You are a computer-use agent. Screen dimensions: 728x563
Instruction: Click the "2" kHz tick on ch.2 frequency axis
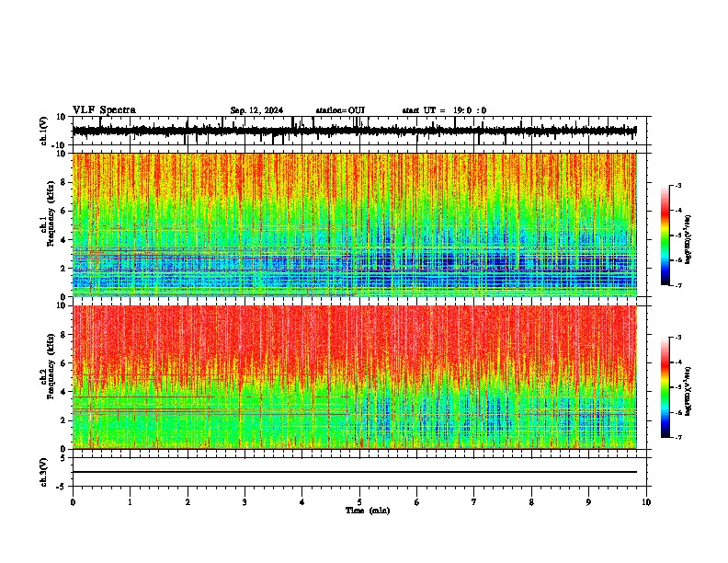point(64,420)
